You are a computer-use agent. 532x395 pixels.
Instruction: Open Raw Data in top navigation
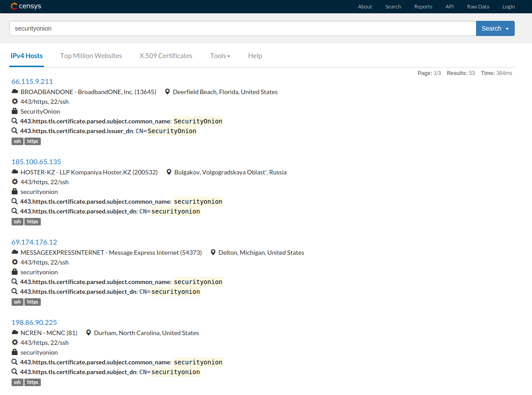click(478, 7)
